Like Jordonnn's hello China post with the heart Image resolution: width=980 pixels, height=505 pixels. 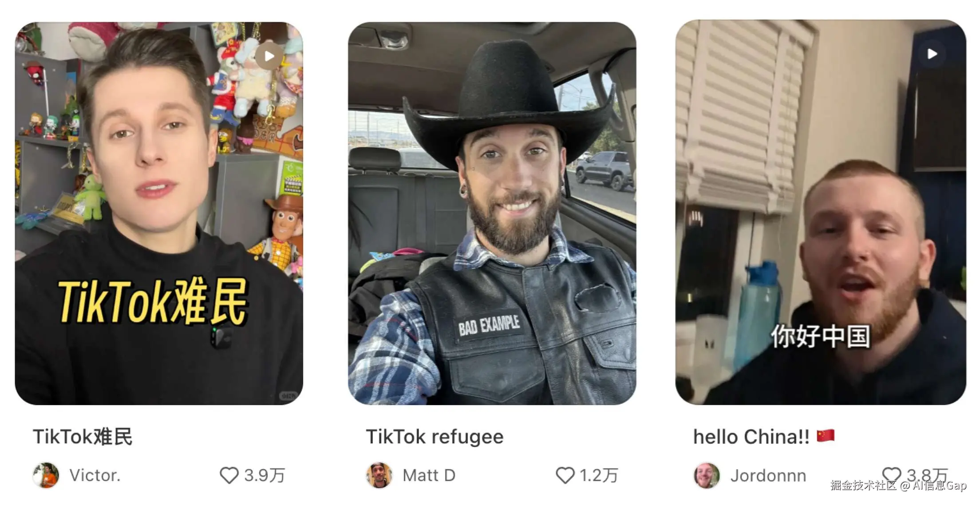[x=891, y=475]
